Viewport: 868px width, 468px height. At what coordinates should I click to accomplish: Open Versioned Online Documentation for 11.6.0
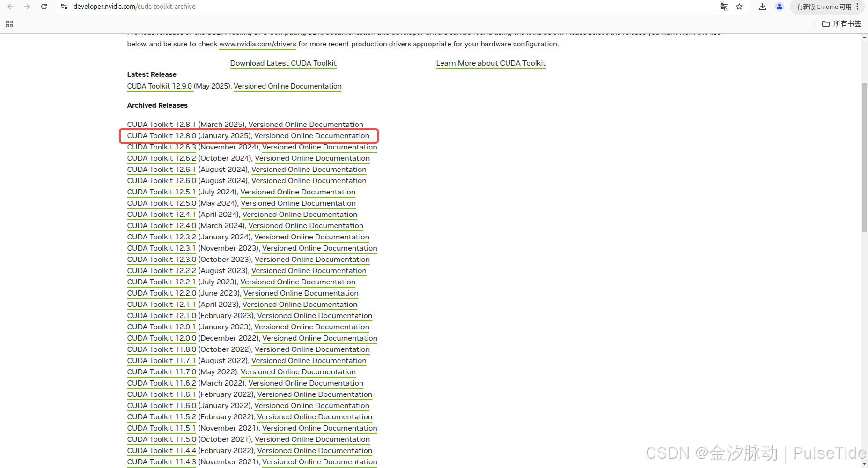click(312, 406)
